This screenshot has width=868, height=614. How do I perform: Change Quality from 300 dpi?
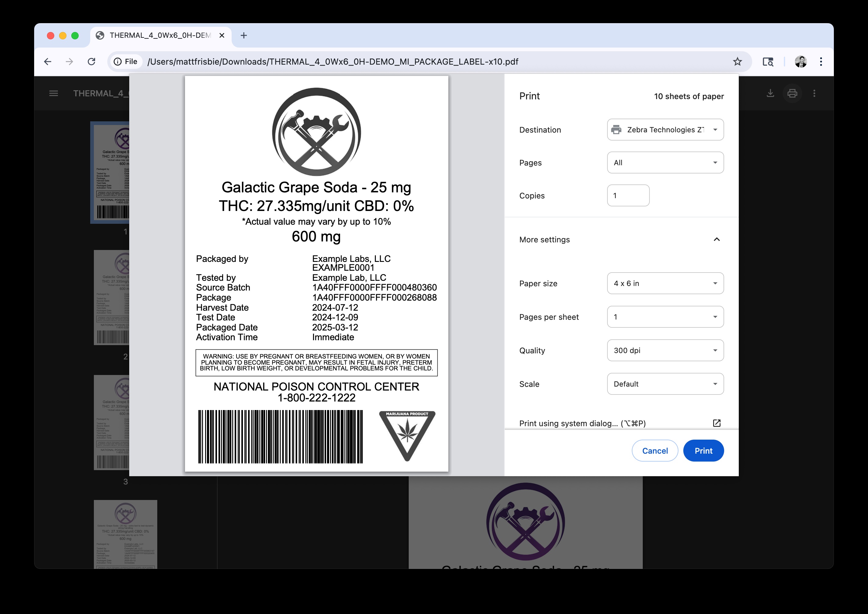[x=665, y=351]
